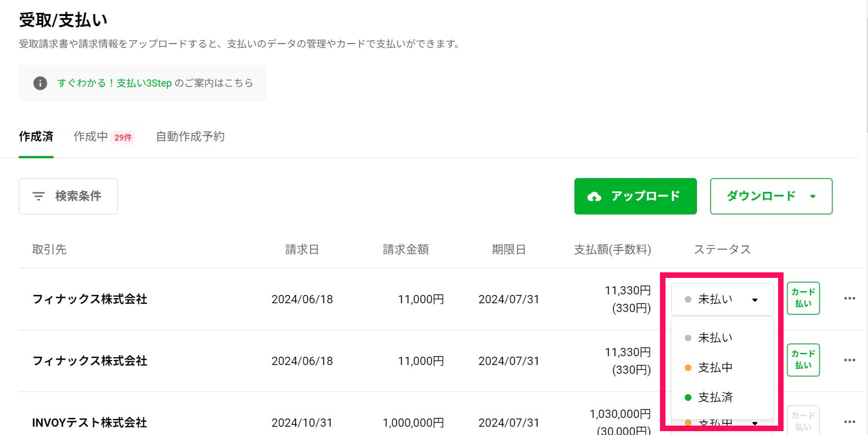The height and width of the screenshot is (435, 868).
Task: Click the ダウンロード caret arrow
Action: pos(813,197)
